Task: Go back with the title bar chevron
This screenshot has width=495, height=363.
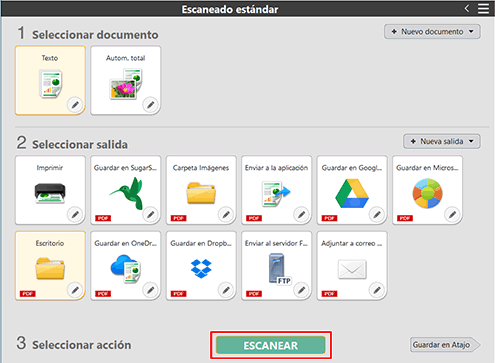Action: click(x=467, y=8)
